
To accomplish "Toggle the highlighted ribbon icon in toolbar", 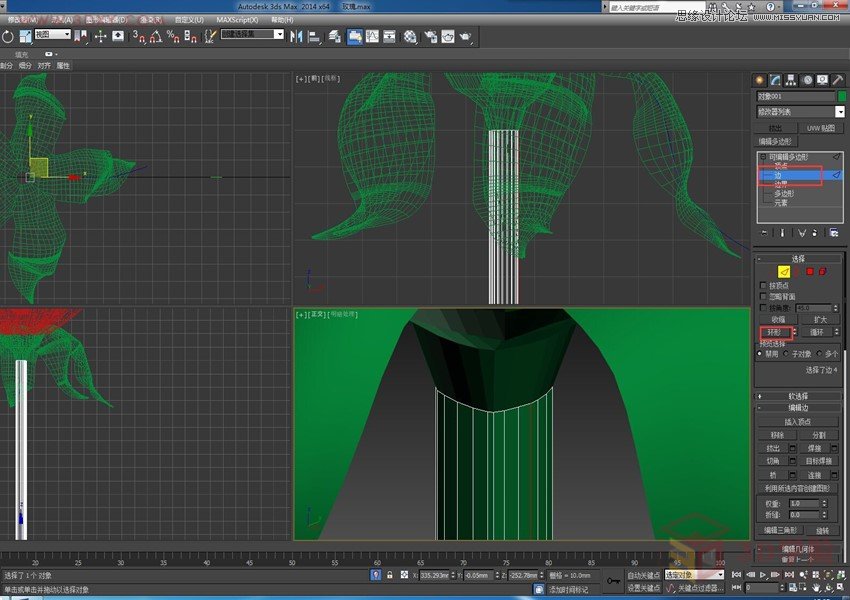I will point(355,36).
